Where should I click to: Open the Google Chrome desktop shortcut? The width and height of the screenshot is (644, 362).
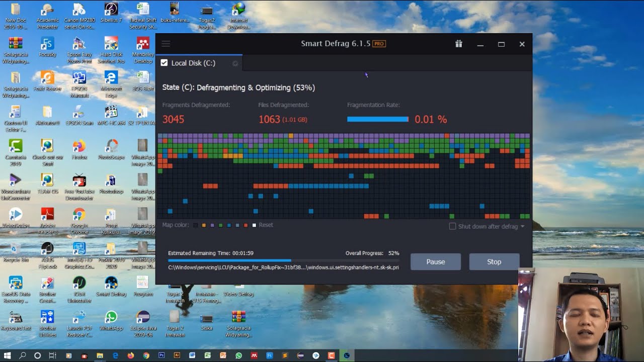tap(79, 221)
